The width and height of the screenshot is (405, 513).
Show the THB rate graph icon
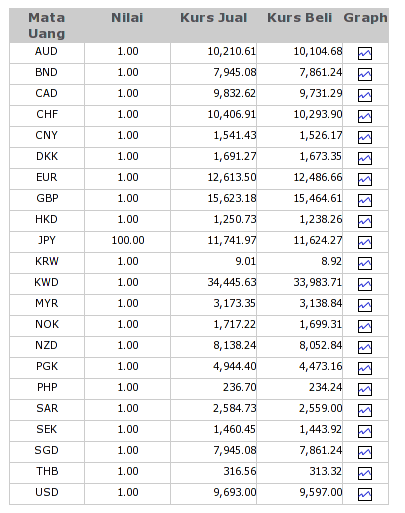click(365, 473)
